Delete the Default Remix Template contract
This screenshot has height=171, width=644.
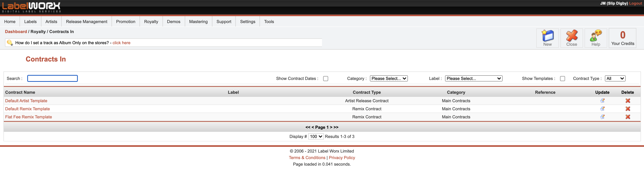628,109
